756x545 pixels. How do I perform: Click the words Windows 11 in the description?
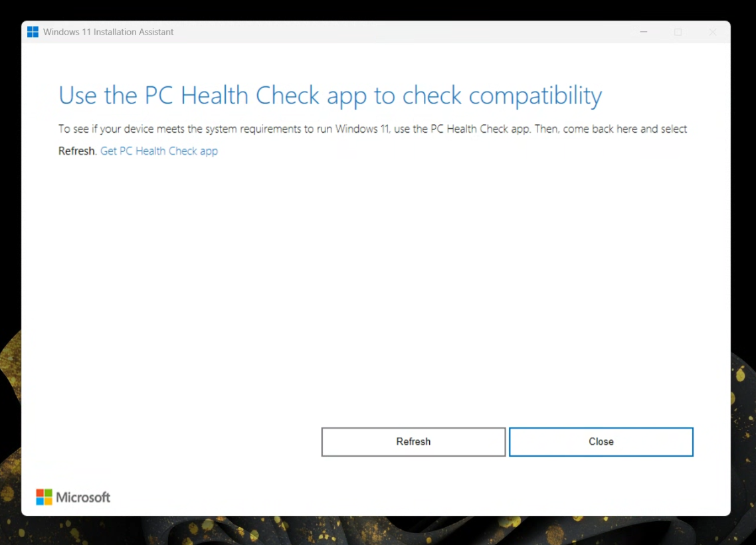pos(362,129)
